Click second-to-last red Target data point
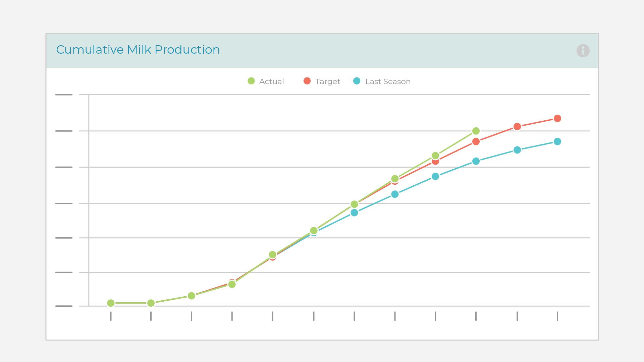The height and width of the screenshot is (362, 644). [x=517, y=127]
